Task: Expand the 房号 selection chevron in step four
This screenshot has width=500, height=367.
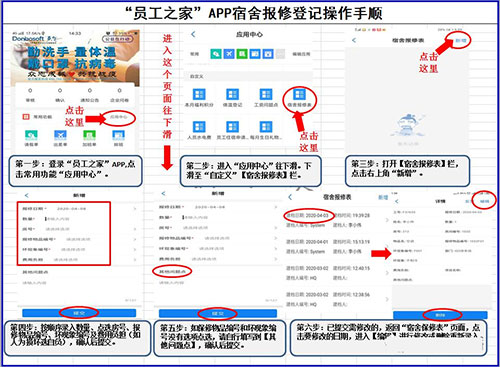Action: pyautogui.click(x=135, y=229)
